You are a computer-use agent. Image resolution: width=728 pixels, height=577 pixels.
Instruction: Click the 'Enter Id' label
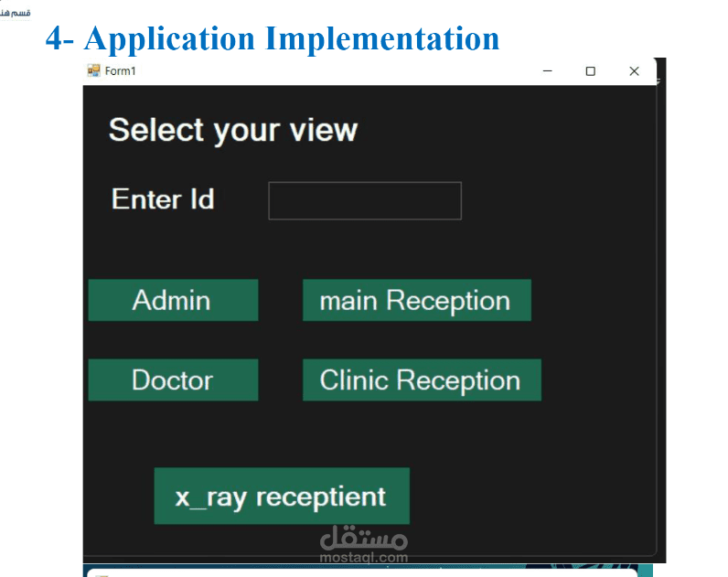(163, 199)
